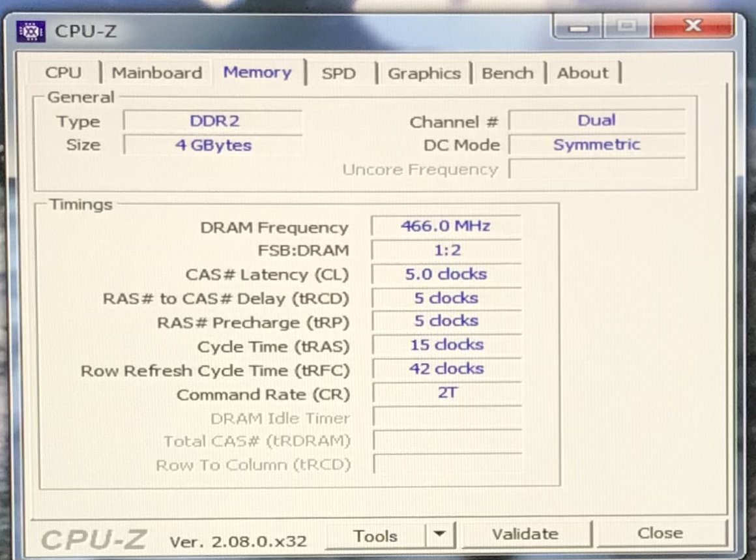
Task: Expand the Tools dropdown arrow
Action: tap(440, 536)
